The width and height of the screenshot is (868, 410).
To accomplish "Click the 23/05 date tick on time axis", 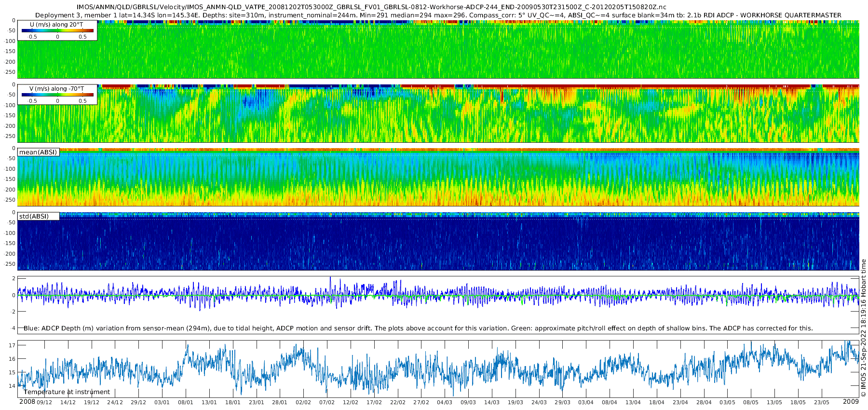I will point(822,402).
